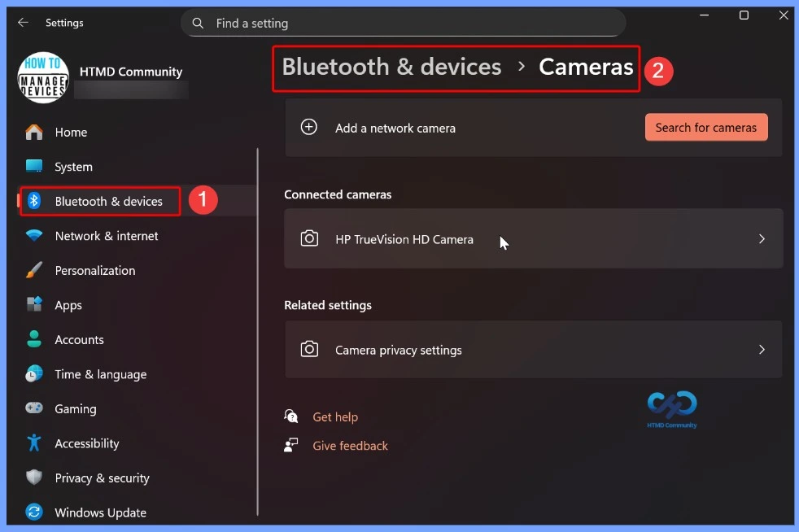Focus the Find a setting search box
This screenshot has width=799, height=532.
pos(407,24)
